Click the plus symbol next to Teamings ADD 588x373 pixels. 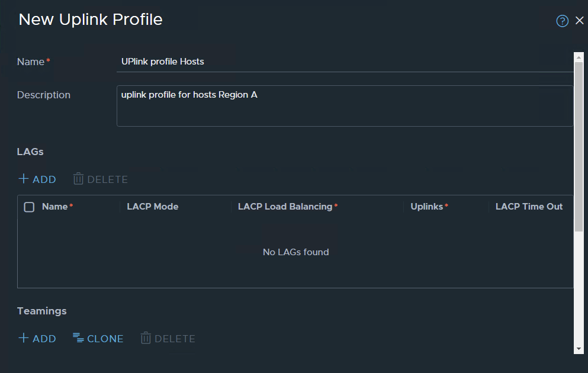click(x=23, y=338)
